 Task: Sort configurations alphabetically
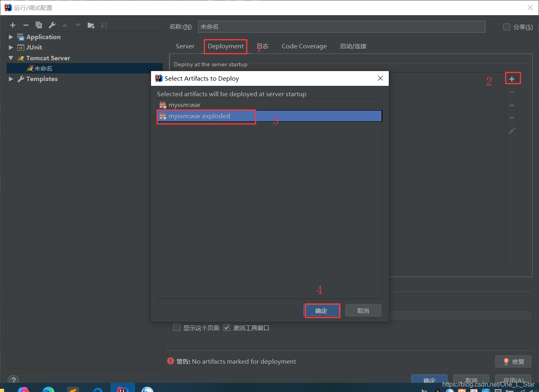point(103,25)
